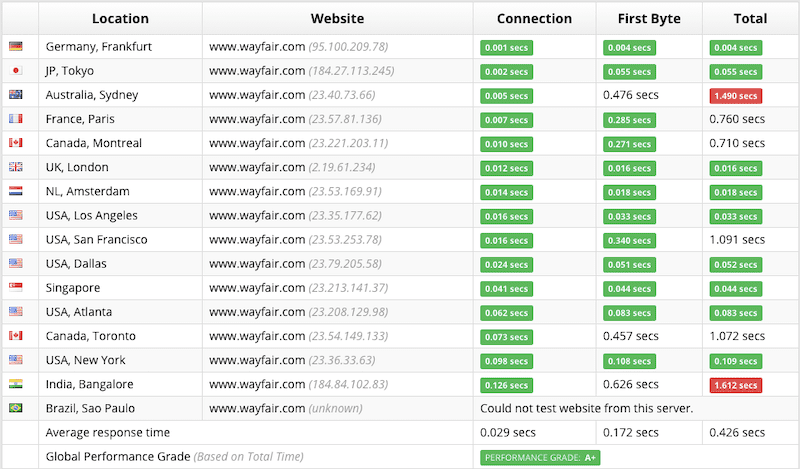Click the Japan flag icon
The height and width of the screenshot is (469, 800).
click(16, 70)
